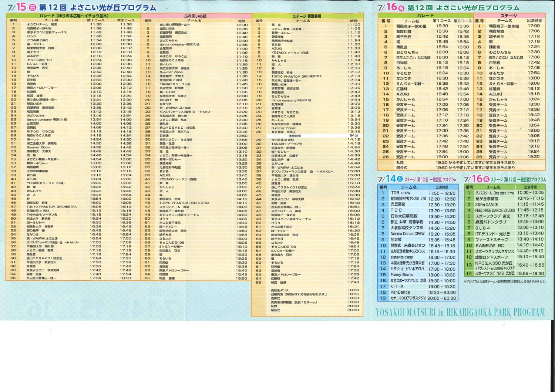
Task: Click RAINBOW RC team name
Action: [489, 245]
